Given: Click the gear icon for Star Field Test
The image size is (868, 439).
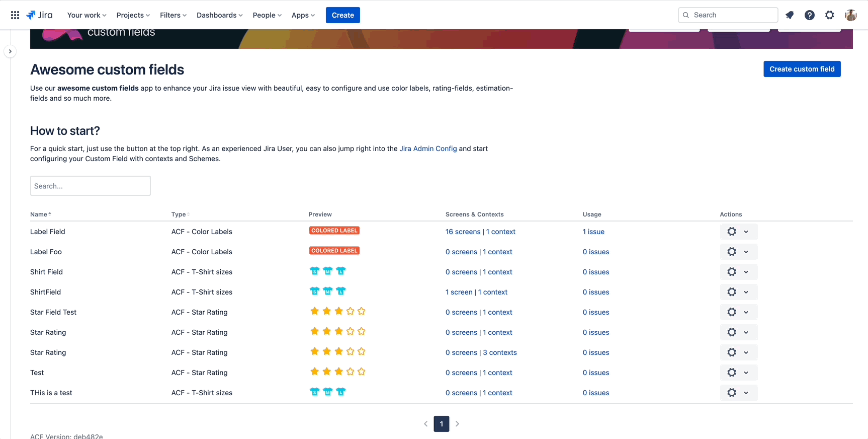Looking at the screenshot, I should point(732,312).
